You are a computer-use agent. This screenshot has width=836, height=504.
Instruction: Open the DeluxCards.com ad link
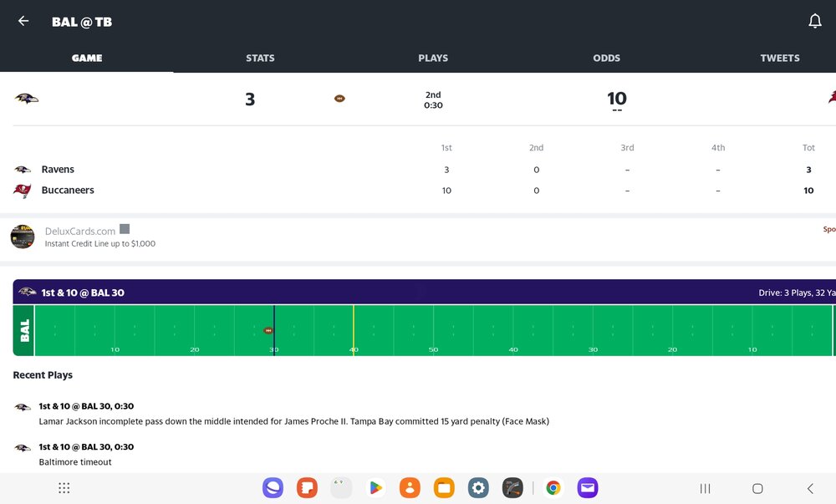pyautogui.click(x=80, y=232)
